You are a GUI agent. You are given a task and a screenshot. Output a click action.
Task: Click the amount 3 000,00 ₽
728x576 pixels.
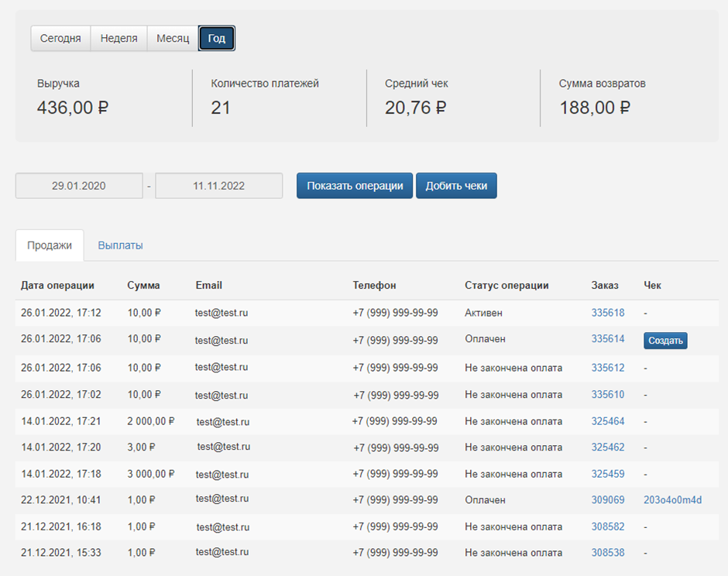151,474
